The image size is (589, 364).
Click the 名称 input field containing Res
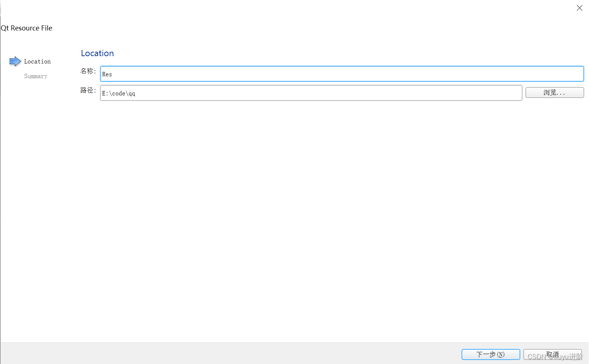(x=342, y=74)
